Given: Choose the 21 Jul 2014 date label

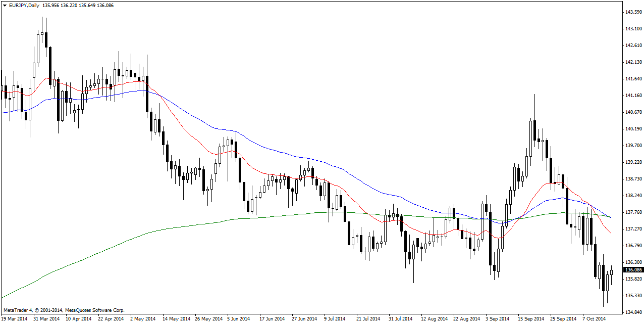Looking at the screenshot, I should (368, 319).
